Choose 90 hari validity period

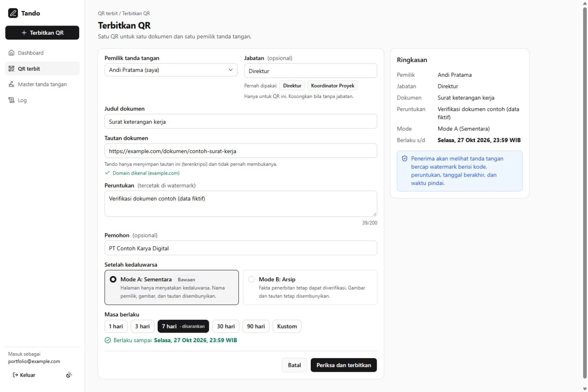pyautogui.click(x=256, y=326)
